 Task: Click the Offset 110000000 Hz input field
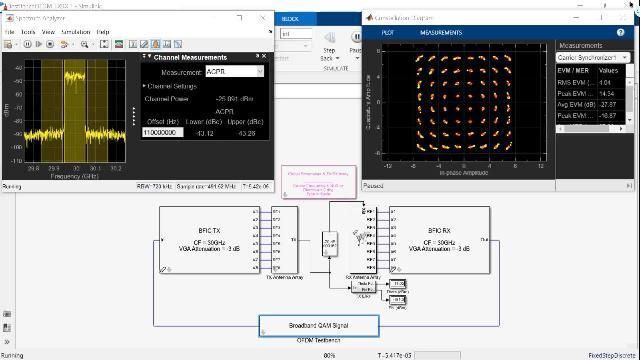pyautogui.click(x=163, y=133)
